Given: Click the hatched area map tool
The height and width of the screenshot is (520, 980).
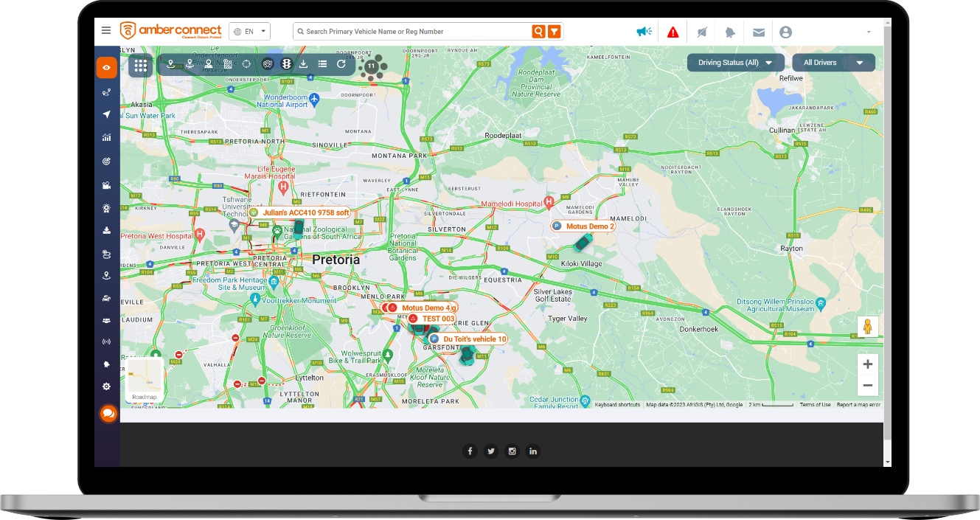Looking at the screenshot, I should coord(228,64).
